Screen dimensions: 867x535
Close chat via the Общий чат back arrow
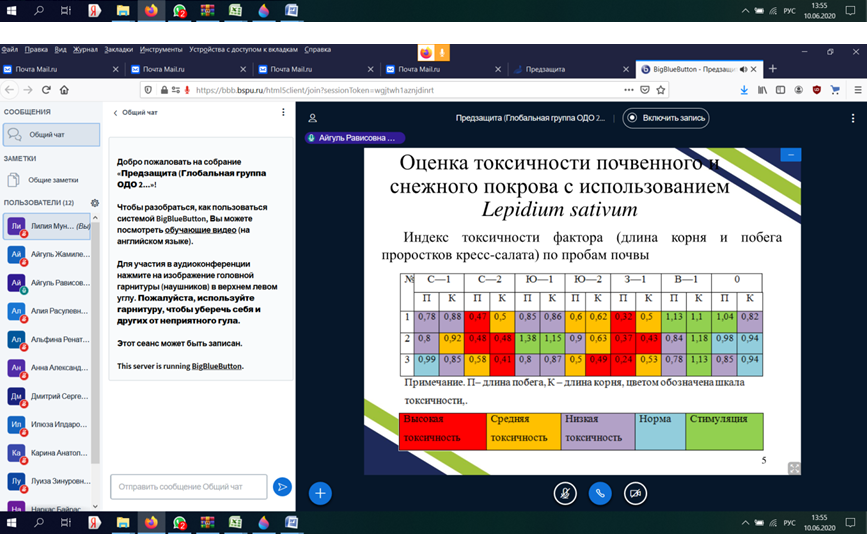[x=135, y=112]
